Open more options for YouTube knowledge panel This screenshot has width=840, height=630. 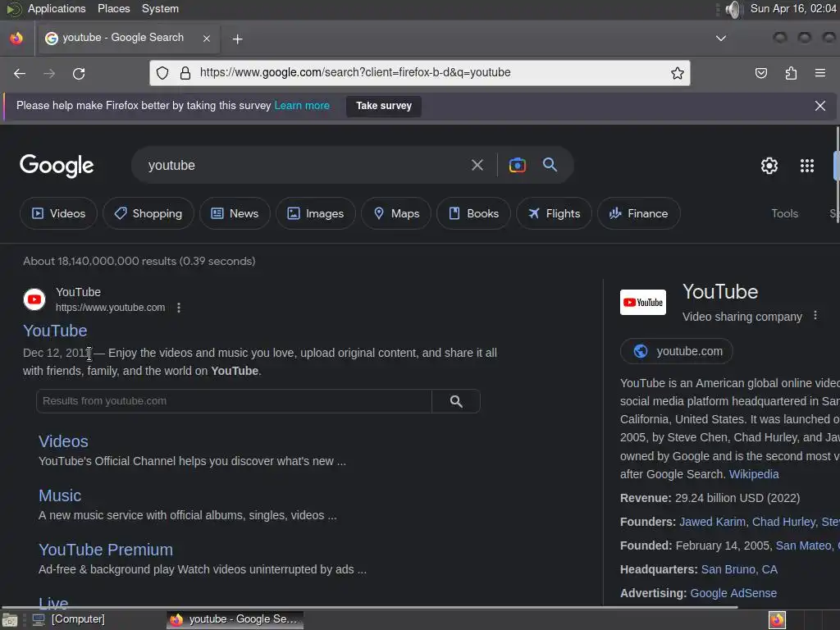pyautogui.click(x=815, y=316)
